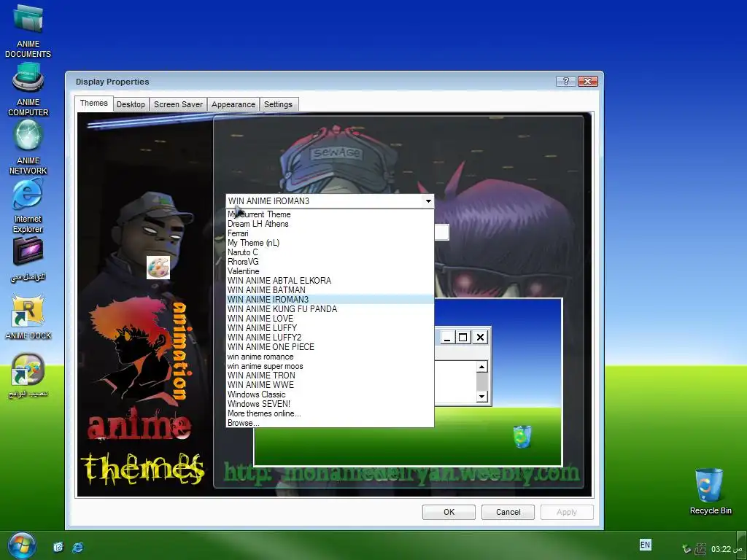
Task: Open the Settings tab
Action: [278, 105]
